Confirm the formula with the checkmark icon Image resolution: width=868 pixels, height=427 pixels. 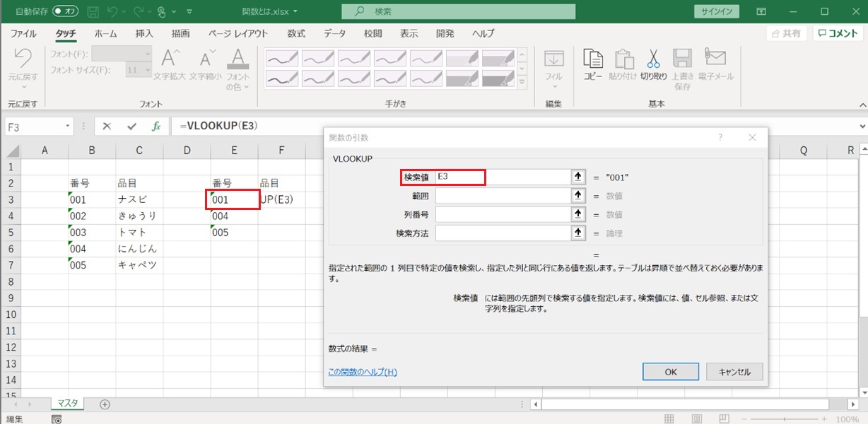point(131,127)
